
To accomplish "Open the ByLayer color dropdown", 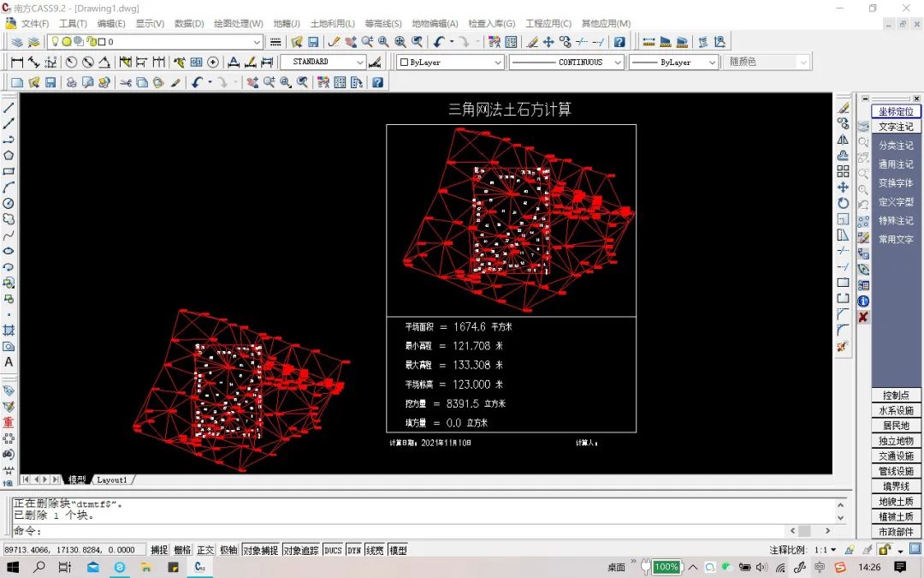I will coord(450,62).
